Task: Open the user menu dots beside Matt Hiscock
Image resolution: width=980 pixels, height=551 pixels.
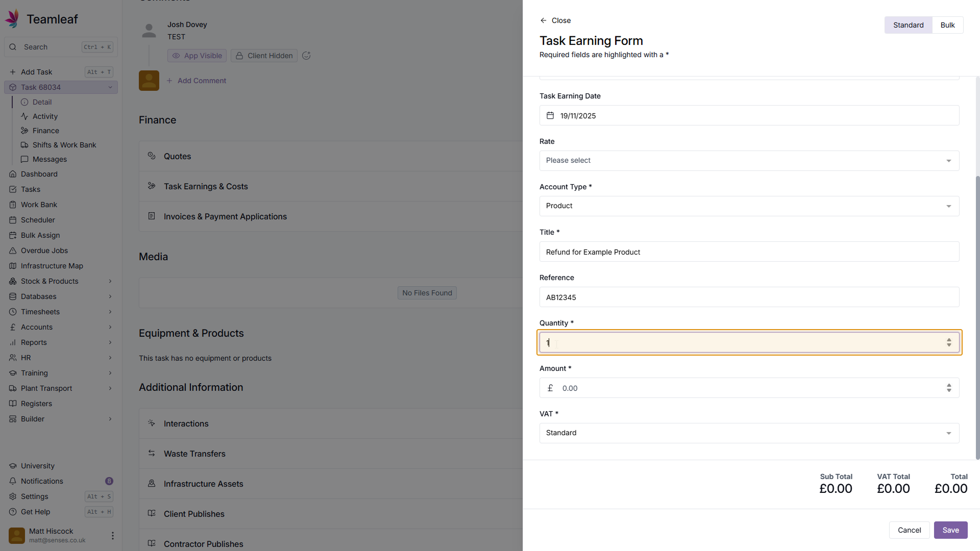Action: 112,536
